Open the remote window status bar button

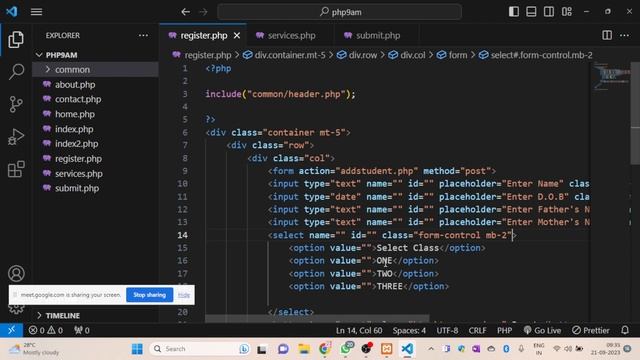[x=11, y=330]
